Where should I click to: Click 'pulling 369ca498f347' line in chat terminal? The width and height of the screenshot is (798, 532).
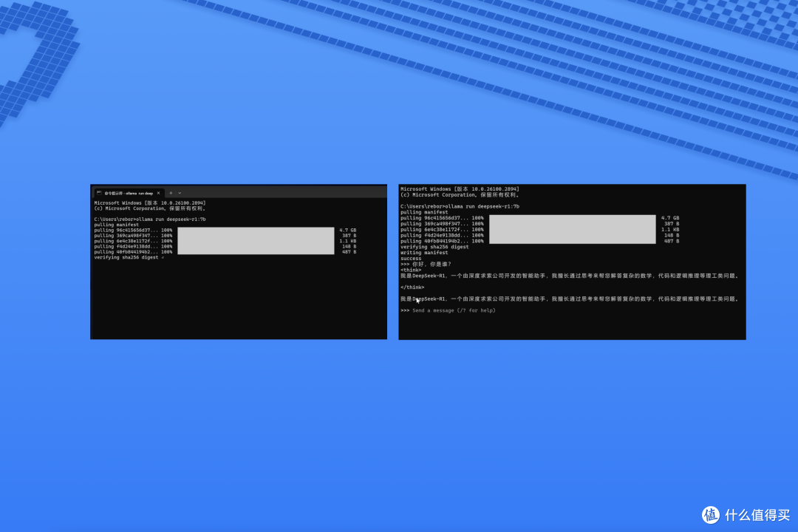442,224
